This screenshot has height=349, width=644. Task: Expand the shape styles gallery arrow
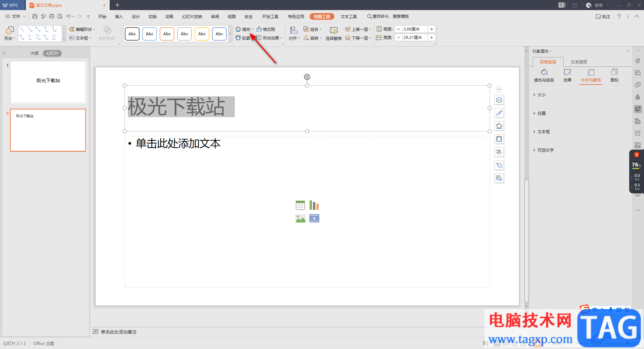coord(230,34)
